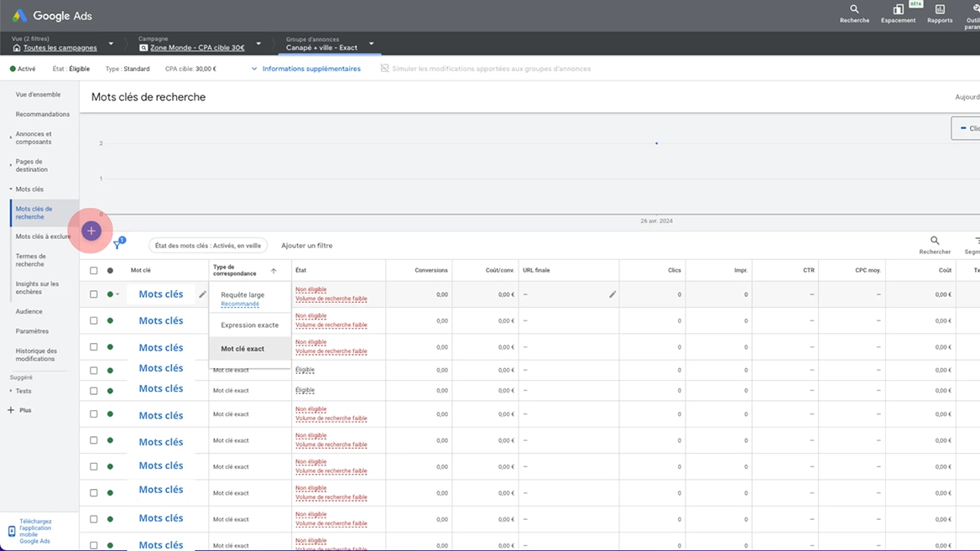980x551 pixels.
Task: Select Expression exacte match type
Action: tap(250, 325)
